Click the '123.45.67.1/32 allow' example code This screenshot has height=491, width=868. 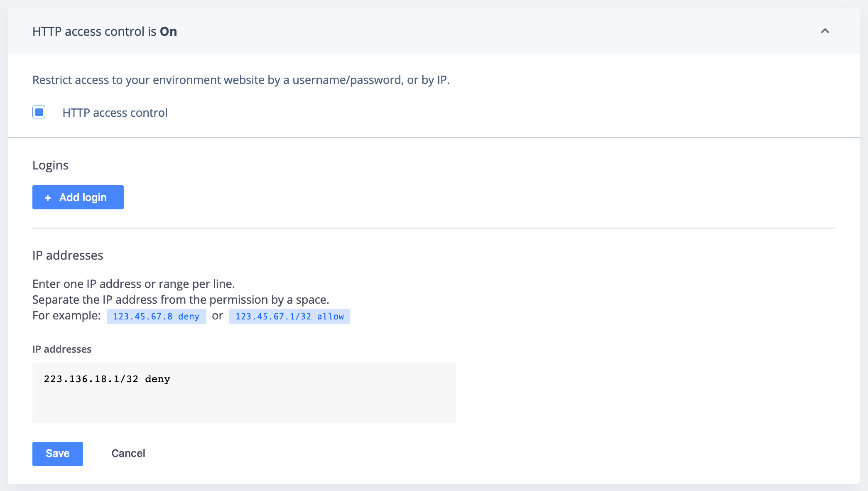[x=289, y=317]
